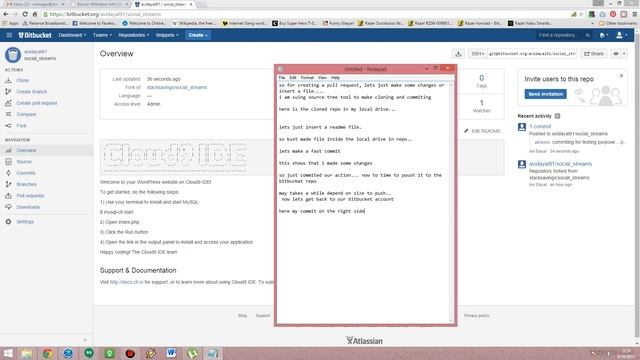Open Word from the taskbar
This screenshot has height=360, width=640.
[x=171, y=353]
